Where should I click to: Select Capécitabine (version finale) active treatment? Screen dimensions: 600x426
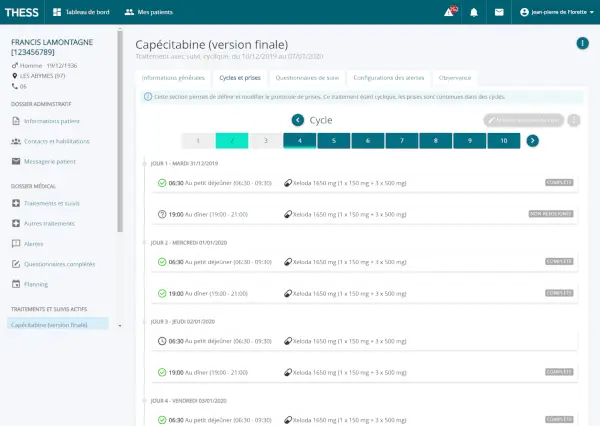[57, 325]
